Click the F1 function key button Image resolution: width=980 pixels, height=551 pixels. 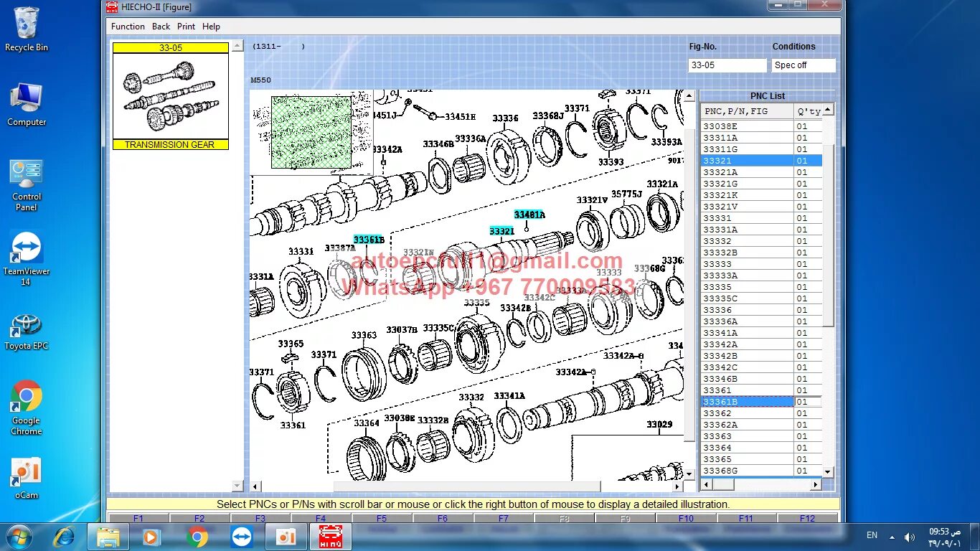(138, 518)
